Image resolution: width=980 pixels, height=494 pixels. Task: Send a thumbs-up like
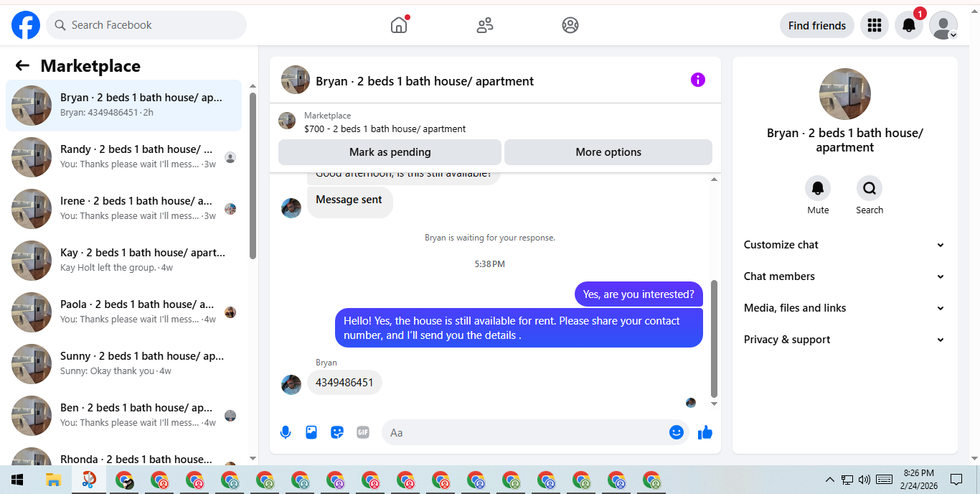(705, 432)
